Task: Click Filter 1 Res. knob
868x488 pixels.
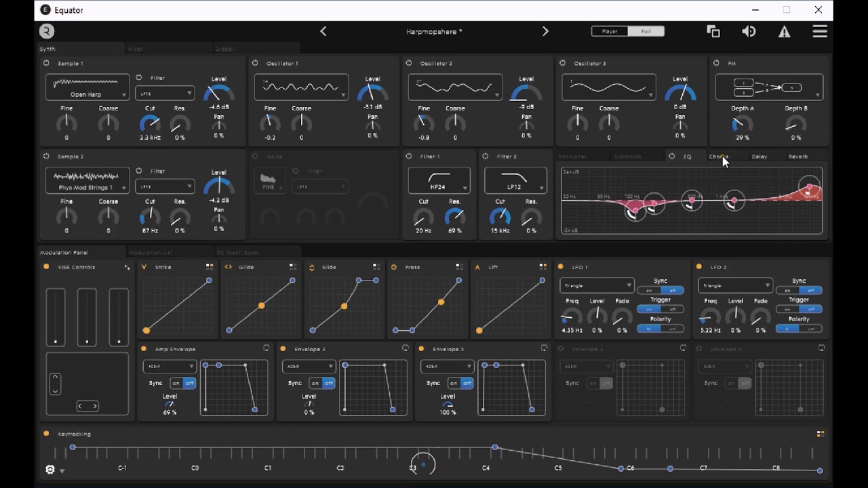Action: pyautogui.click(x=455, y=217)
